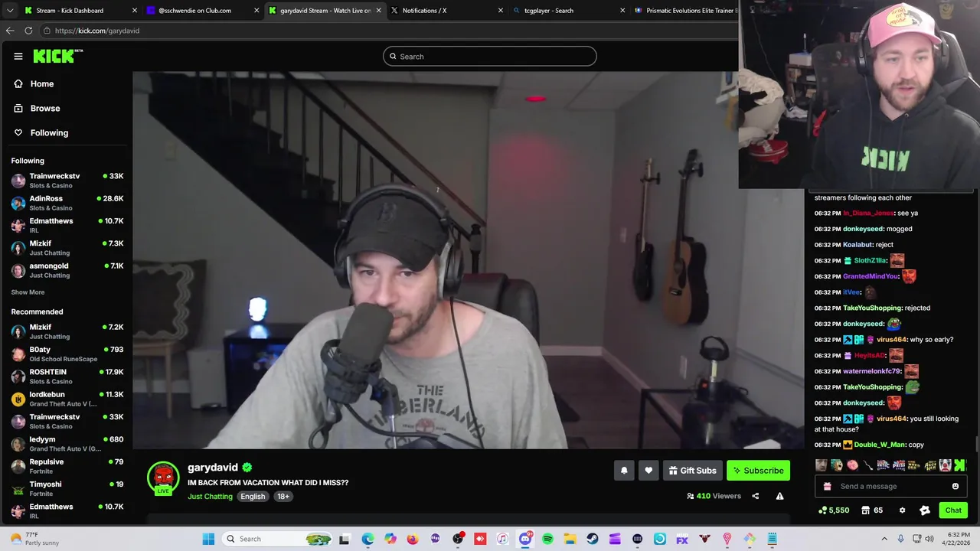Click the browser address bar URL

pyautogui.click(x=97, y=31)
